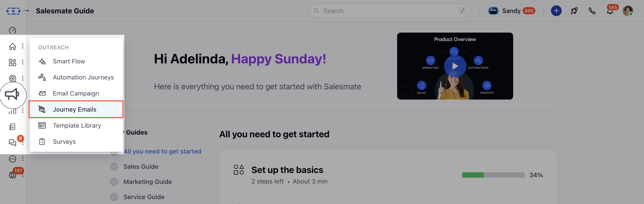The image size is (644, 204).
Task: Click the blue plus quick-add button
Action: coord(556,11)
